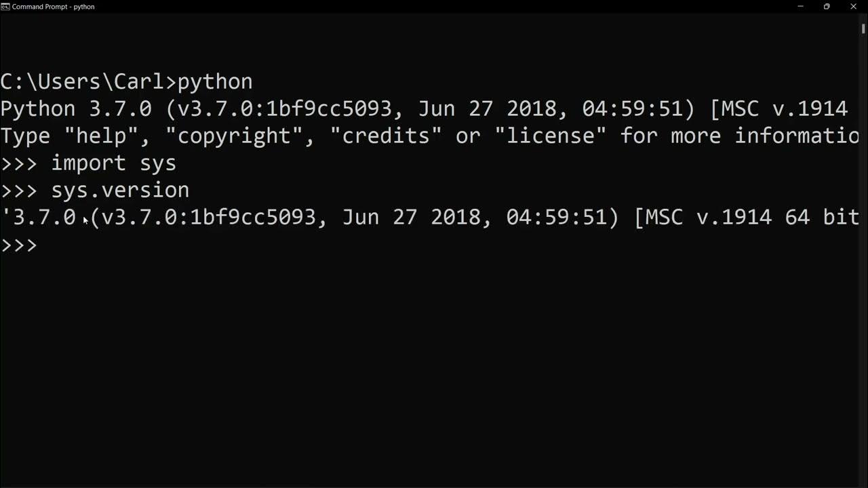Image resolution: width=868 pixels, height=488 pixels.
Task: Restore down the Command Prompt window
Action: tap(827, 6)
